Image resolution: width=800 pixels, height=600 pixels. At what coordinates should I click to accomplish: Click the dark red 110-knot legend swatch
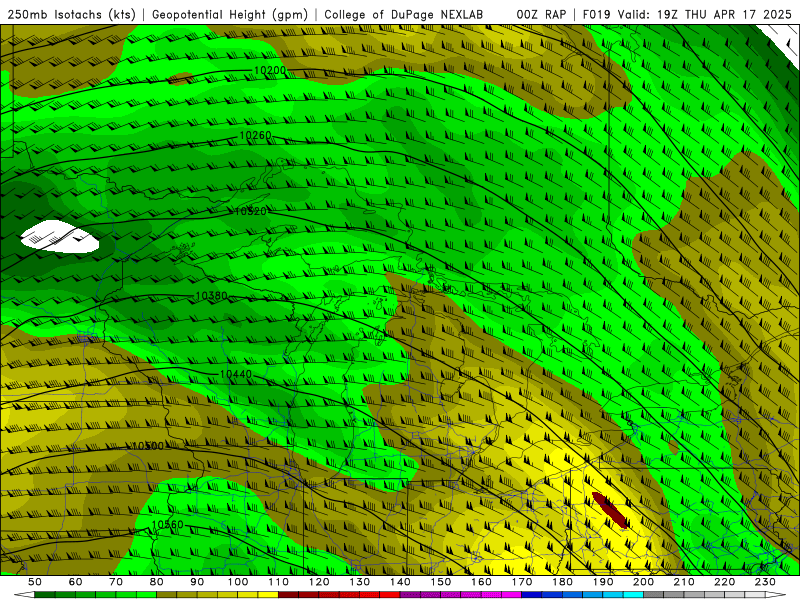[288, 594]
